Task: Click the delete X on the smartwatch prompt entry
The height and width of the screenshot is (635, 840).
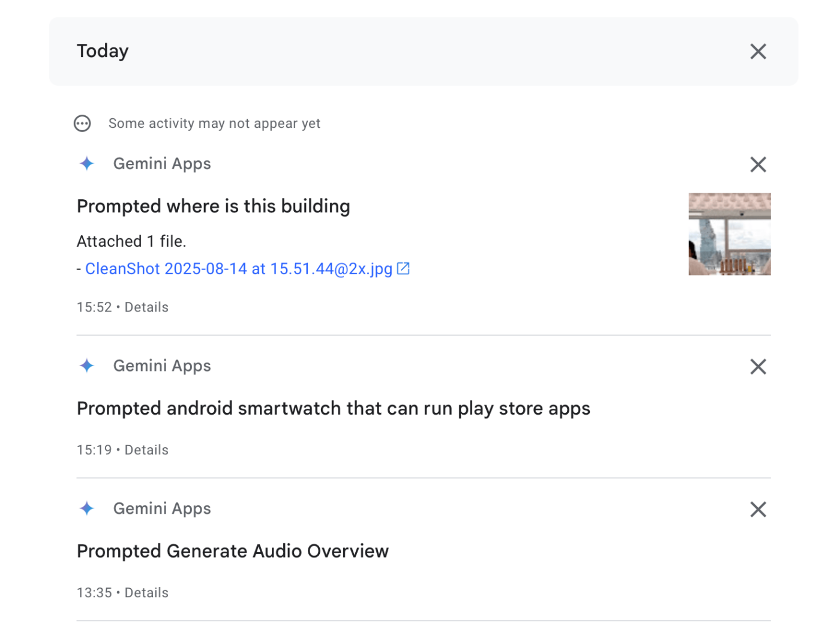Action: pyautogui.click(x=758, y=366)
